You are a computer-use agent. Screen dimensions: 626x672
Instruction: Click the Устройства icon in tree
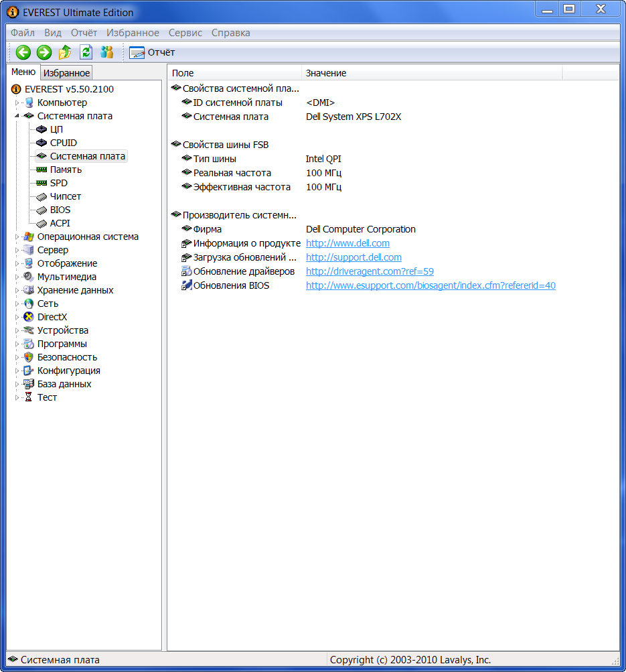coord(29,330)
